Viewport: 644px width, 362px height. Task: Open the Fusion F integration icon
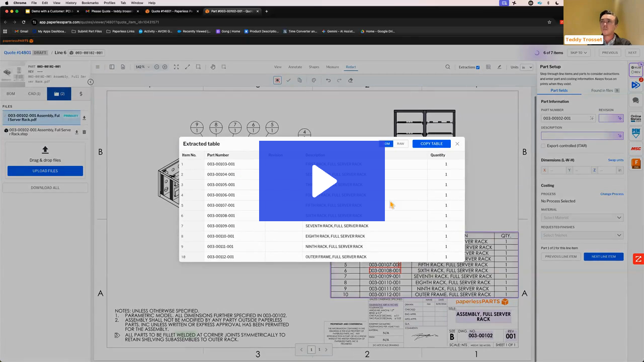click(x=635, y=163)
